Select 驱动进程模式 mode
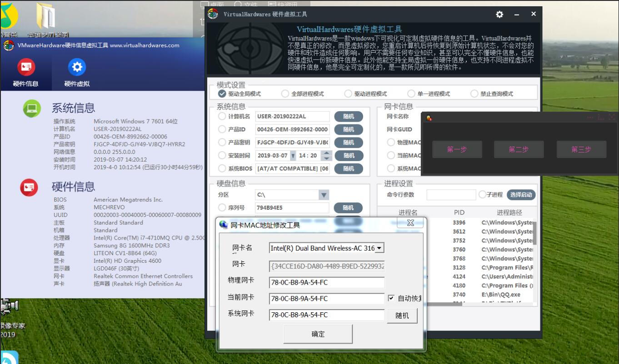 (348, 93)
